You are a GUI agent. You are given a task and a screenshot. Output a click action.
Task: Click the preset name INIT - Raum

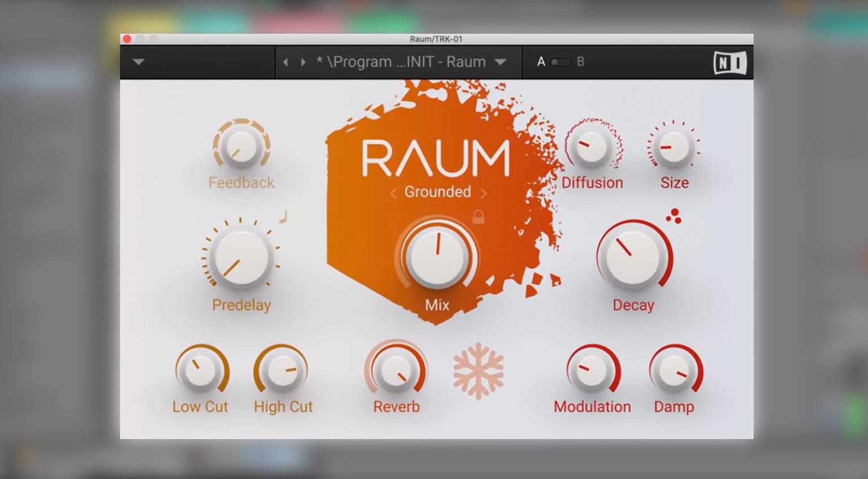[x=401, y=62]
